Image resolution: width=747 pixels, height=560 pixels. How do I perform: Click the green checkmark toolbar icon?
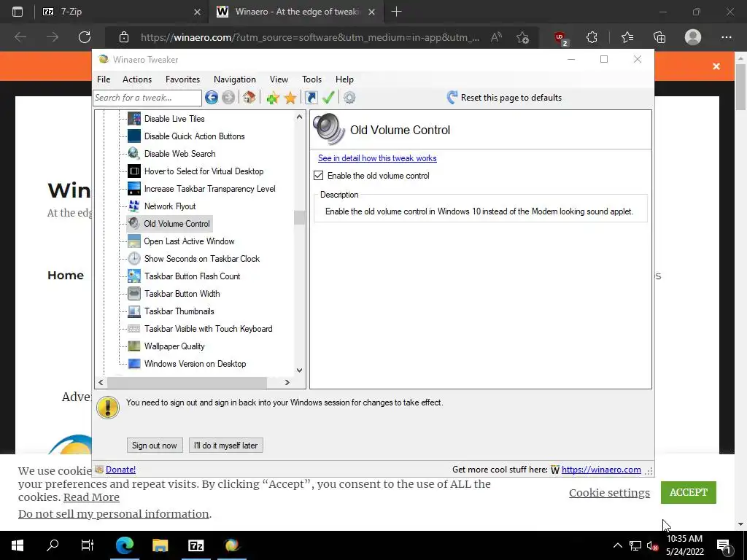tap(328, 98)
